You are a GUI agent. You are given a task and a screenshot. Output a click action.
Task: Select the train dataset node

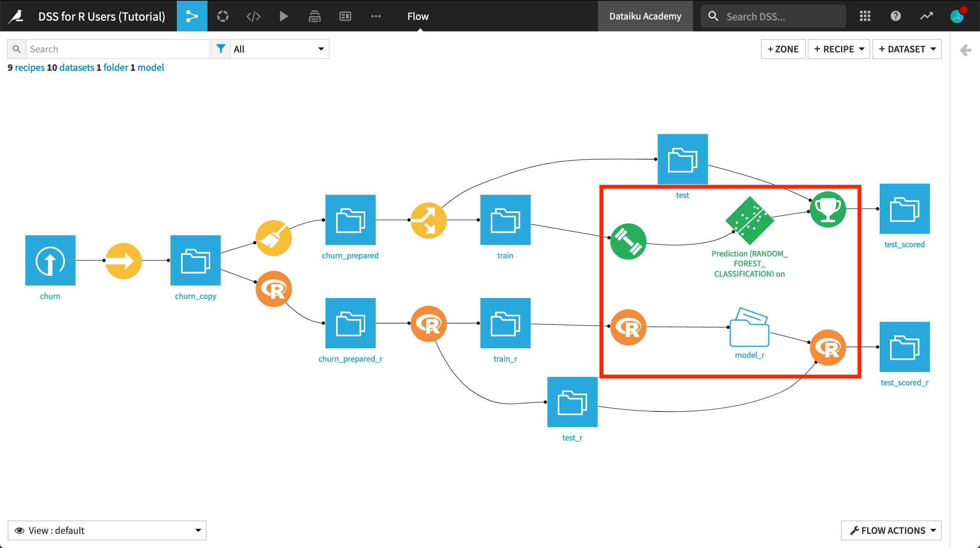coord(505,220)
